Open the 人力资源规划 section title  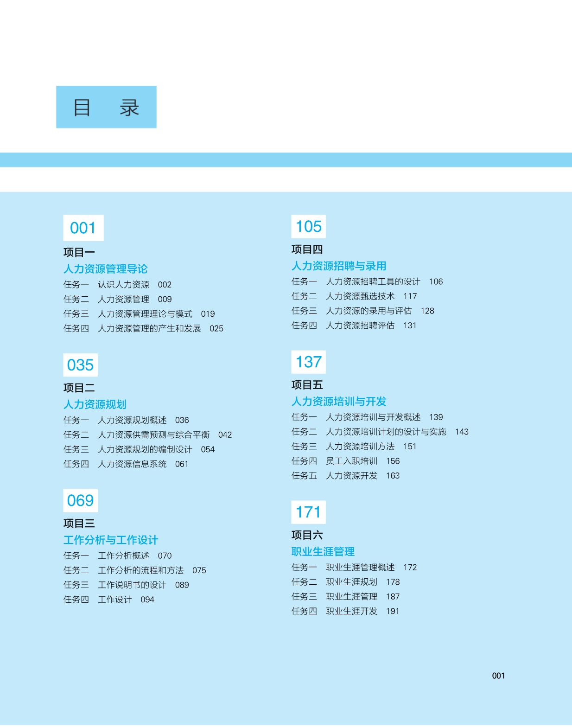click(95, 404)
